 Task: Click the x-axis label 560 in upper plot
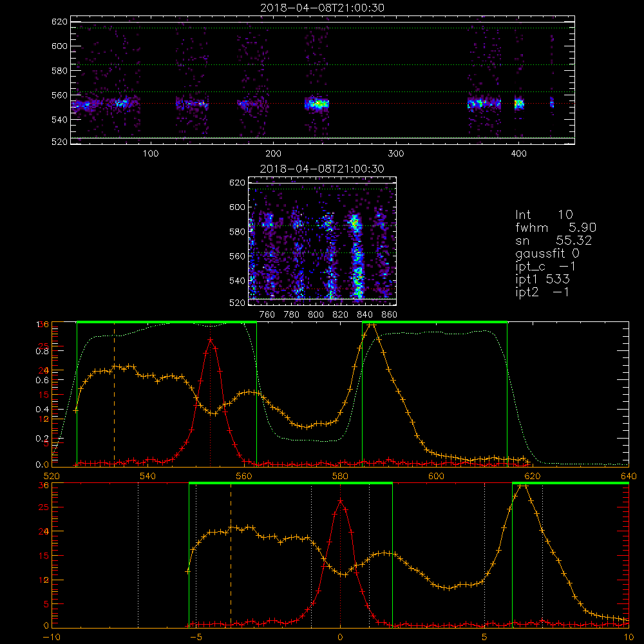(244, 476)
